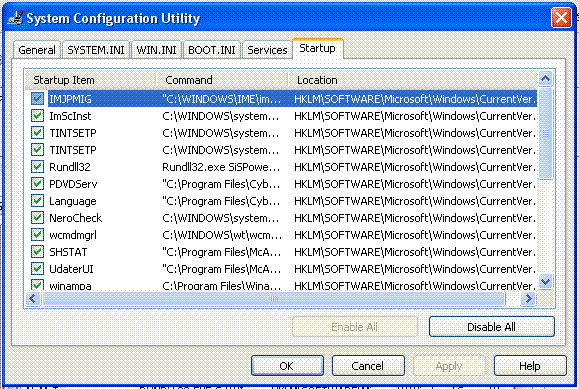Disable NeroCheck at startup
579x389 pixels.
click(x=37, y=218)
